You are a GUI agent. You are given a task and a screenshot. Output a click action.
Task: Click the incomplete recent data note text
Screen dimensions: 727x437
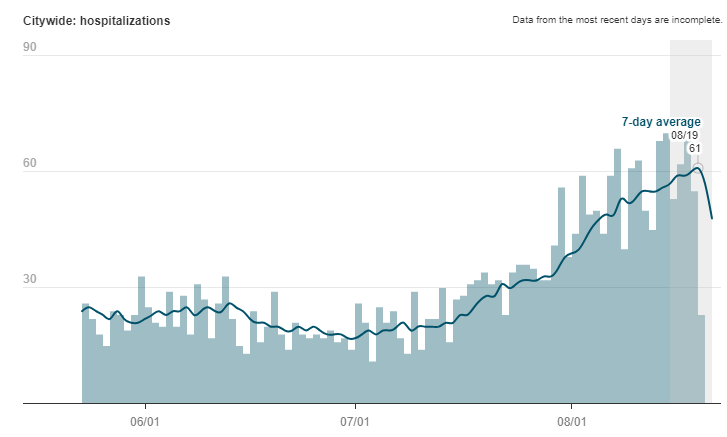click(616, 20)
